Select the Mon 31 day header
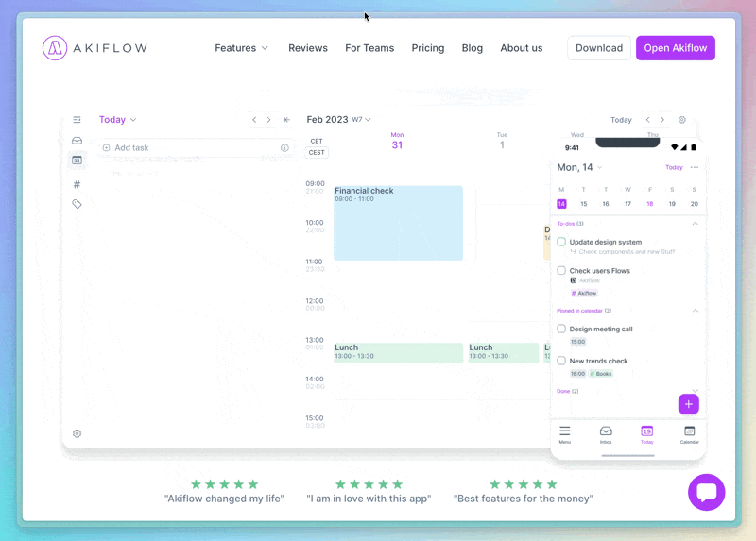 pyautogui.click(x=397, y=142)
